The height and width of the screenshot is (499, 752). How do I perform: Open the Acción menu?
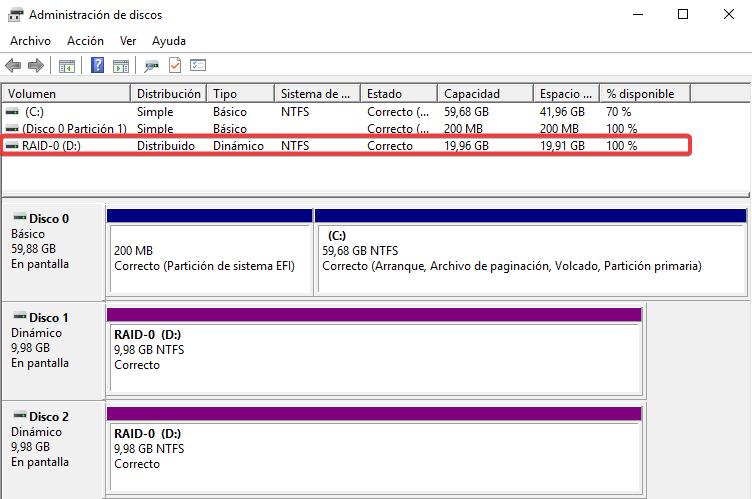click(x=85, y=41)
